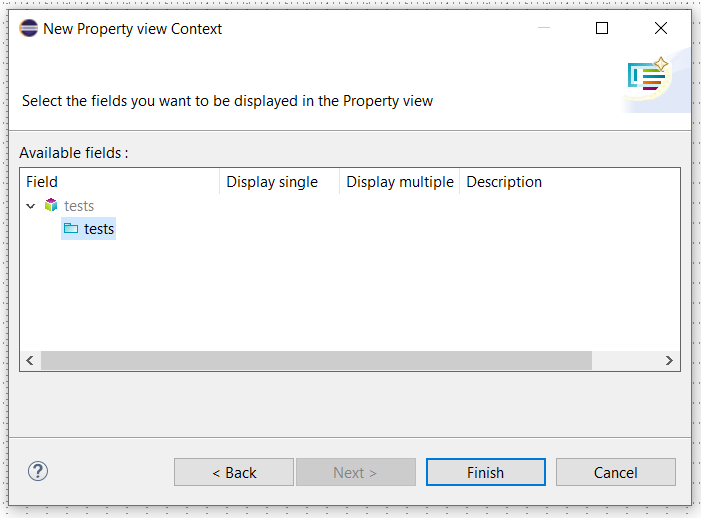Cancel the New Property view wizard
This screenshot has height=518, width=701.
click(616, 472)
